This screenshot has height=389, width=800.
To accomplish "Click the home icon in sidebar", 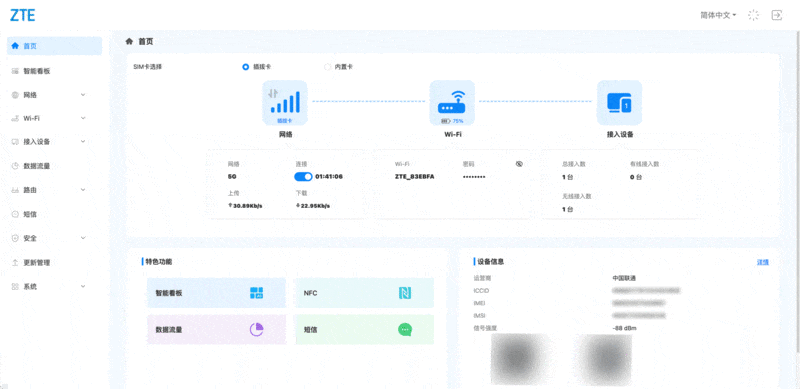I will pos(15,46).
